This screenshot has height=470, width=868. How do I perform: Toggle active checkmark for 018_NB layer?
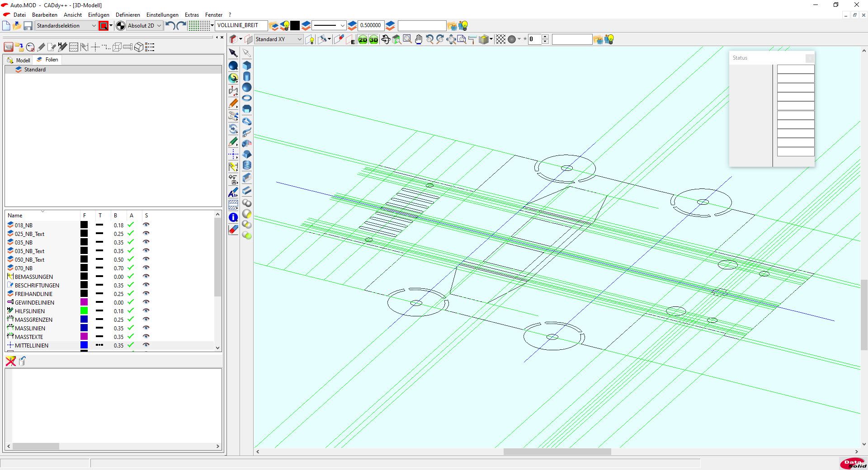click(131, 225)
